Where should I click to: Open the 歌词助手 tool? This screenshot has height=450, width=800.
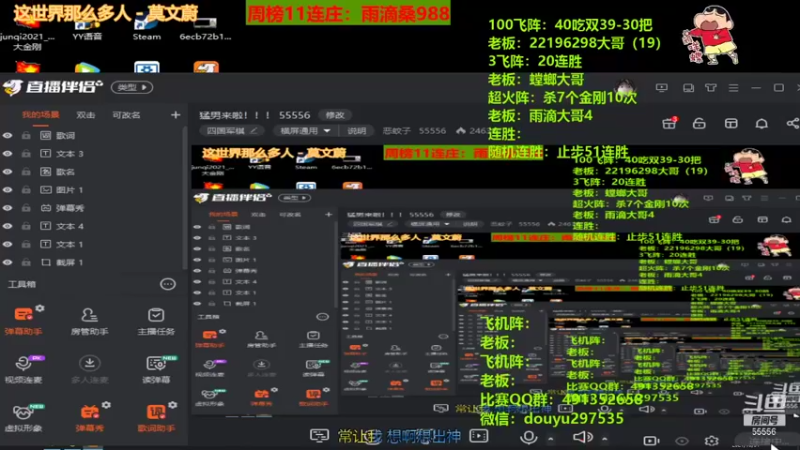pos(156,418)
